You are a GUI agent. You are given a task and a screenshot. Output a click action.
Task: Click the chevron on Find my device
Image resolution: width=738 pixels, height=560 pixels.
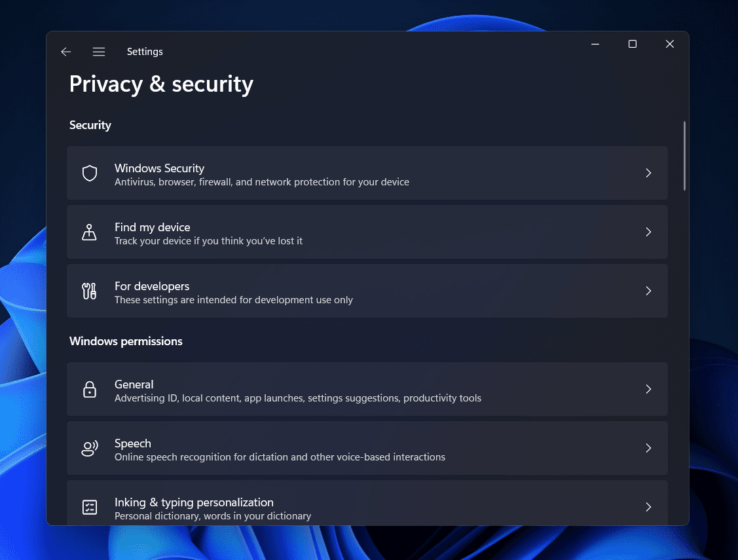coord(648,232)
